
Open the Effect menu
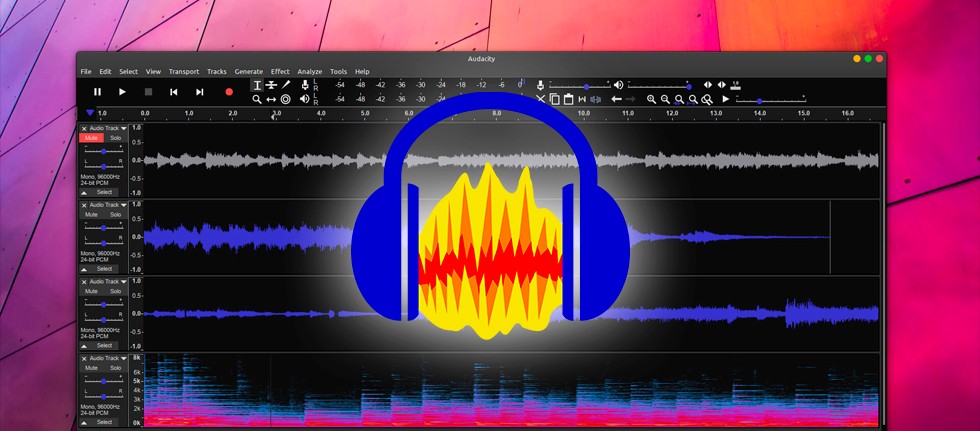click(x=280, y=72)
